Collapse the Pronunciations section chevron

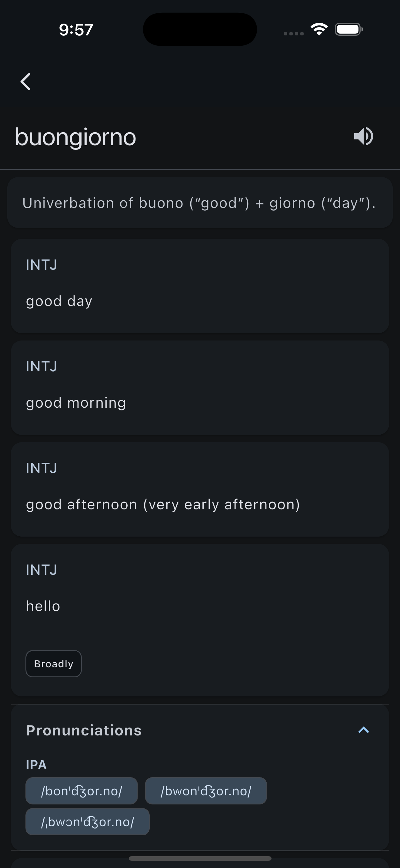363,730
